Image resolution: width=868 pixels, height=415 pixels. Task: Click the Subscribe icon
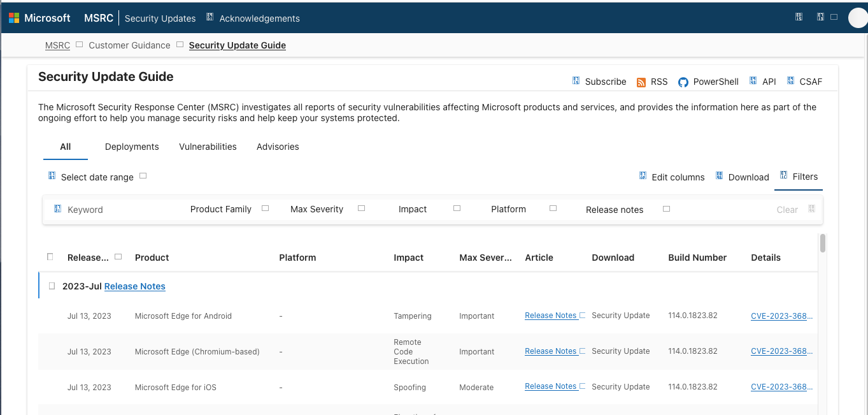pos(576,81)
